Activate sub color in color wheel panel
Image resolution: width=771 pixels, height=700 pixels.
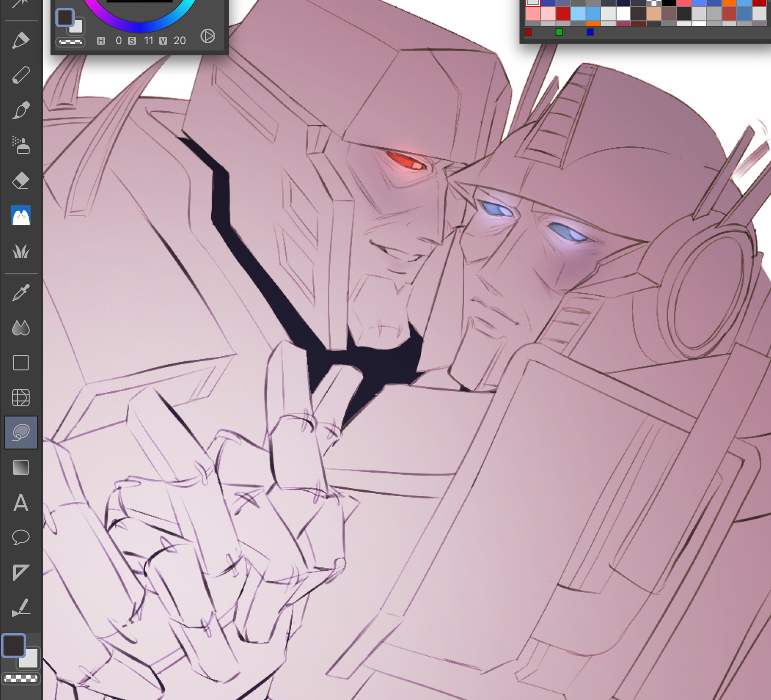[x=77, y=27]
